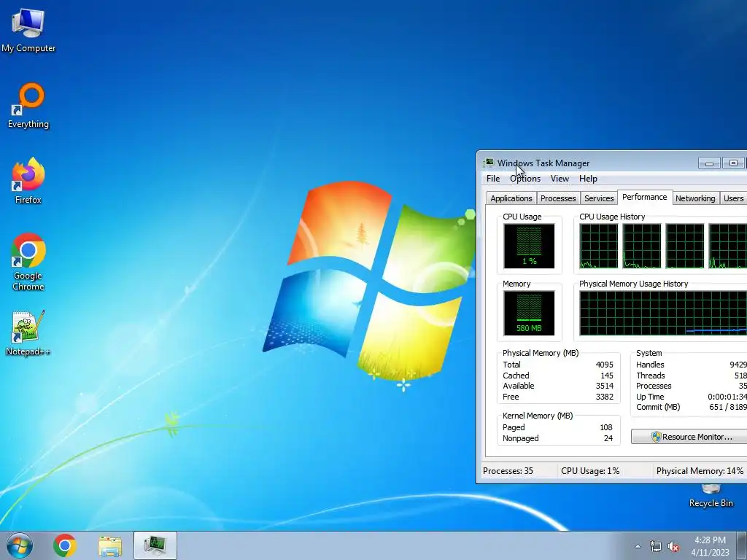747x560 pixels.
Task: Launch Everything search shortcut
Action: [x=28, y=106]
